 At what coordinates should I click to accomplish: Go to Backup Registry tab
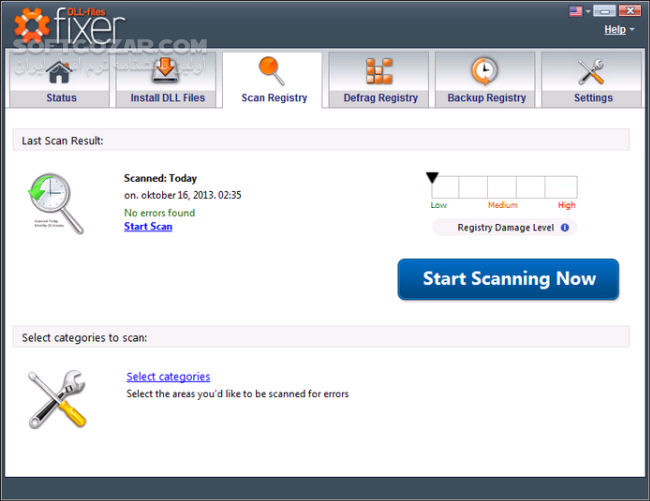point(485,80)
